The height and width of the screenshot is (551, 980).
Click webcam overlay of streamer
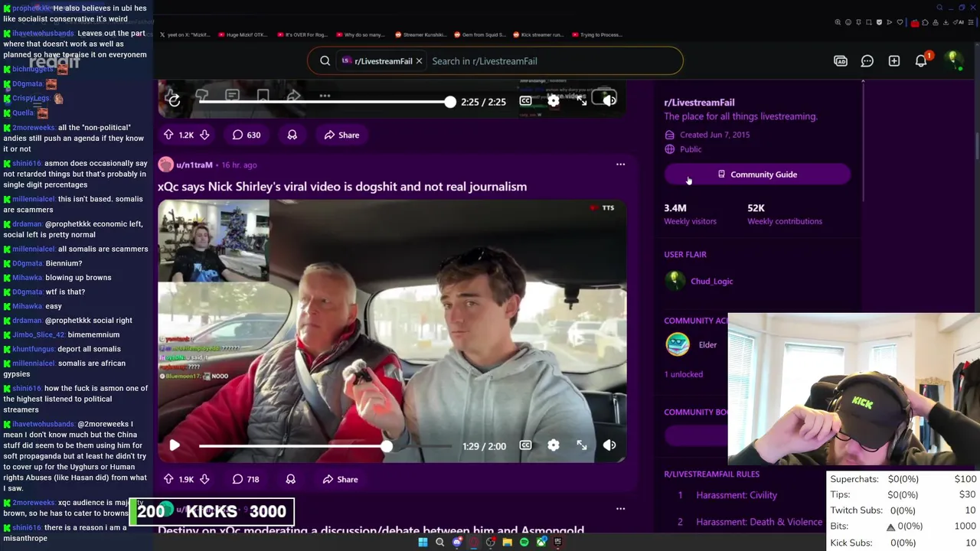(x=854, y=390)
